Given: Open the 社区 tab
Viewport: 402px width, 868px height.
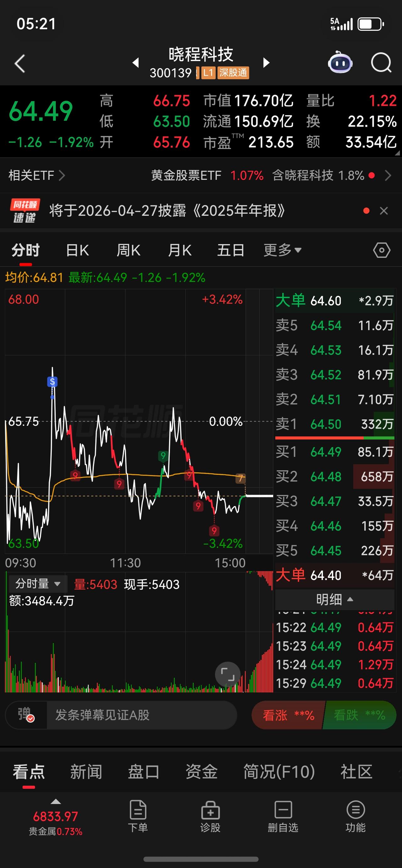Looking at the screenshot, I should (x=356, y=772).
